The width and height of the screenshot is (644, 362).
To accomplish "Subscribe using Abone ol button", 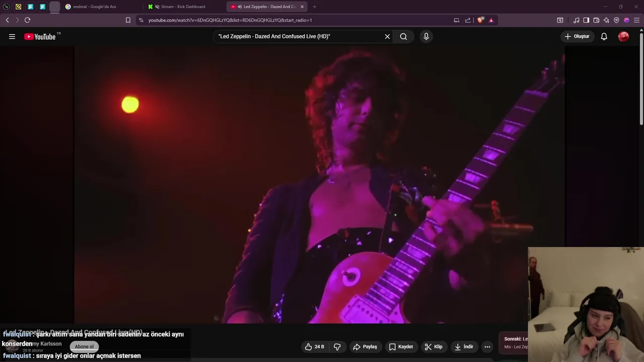I will 84,346.
